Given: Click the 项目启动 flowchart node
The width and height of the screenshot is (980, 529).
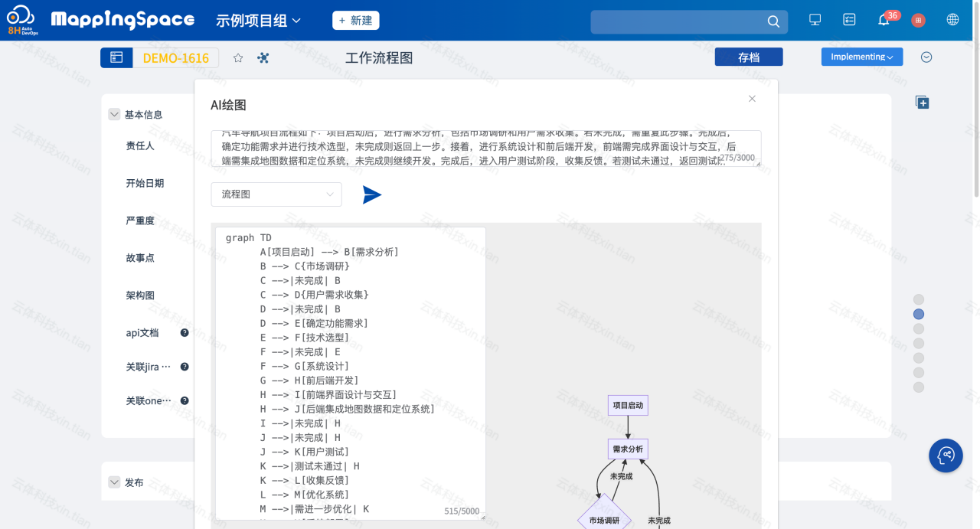Looking at the screenshot, I should [628, 405].
